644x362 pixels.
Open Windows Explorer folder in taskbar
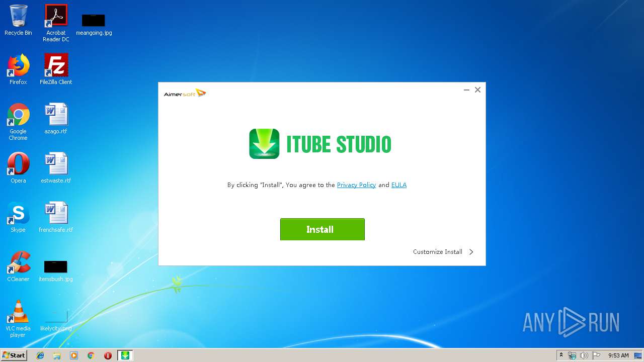[x=57, y=355]
